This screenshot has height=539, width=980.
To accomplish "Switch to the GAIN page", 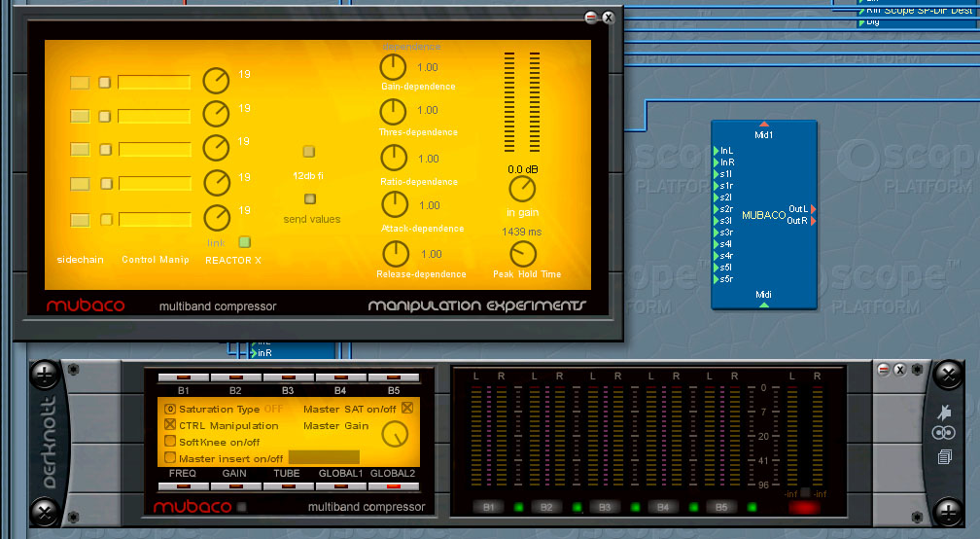I will point(235,486).
